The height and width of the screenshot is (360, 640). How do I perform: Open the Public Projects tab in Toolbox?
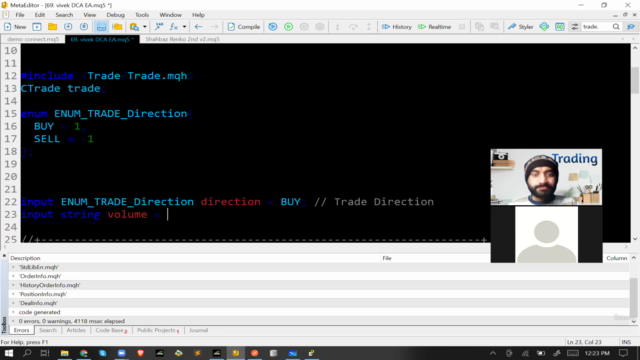158,330
